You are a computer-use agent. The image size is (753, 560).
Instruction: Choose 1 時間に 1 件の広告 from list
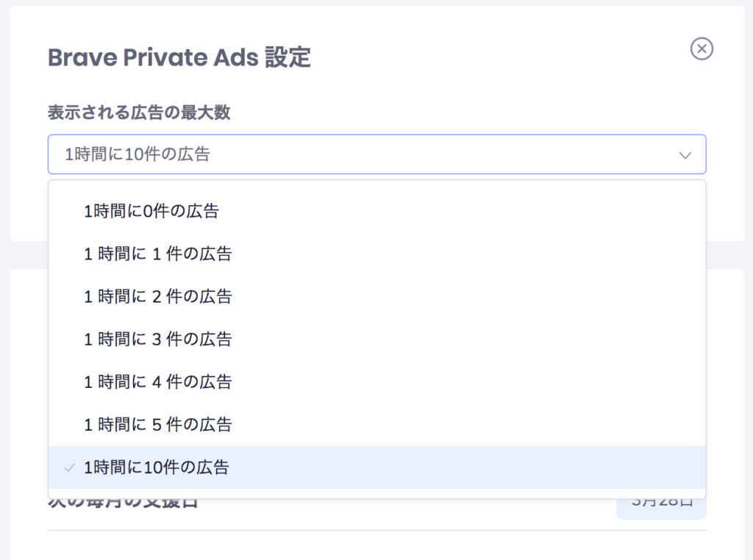376,254
